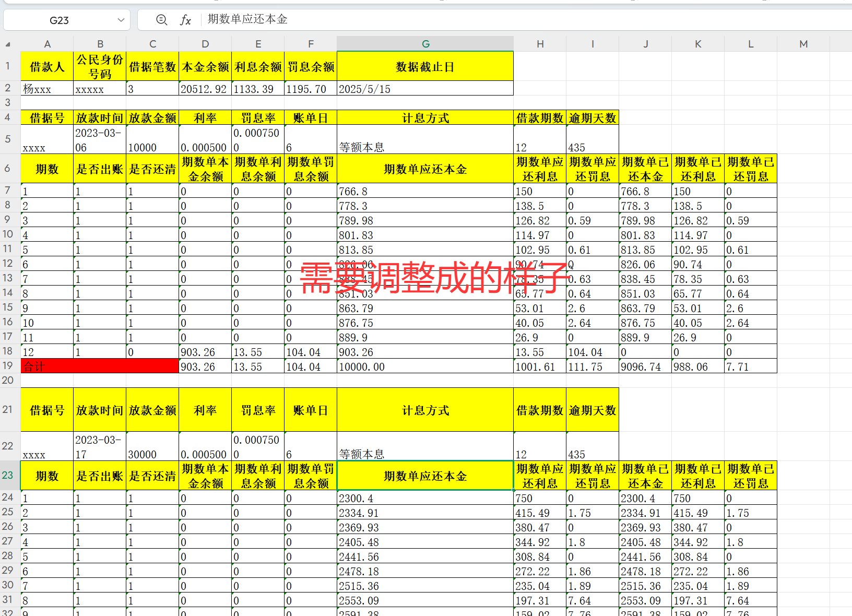The image size is (852, 616).
Task: Click cell containing 1195.70
Action: click(311, 88)
